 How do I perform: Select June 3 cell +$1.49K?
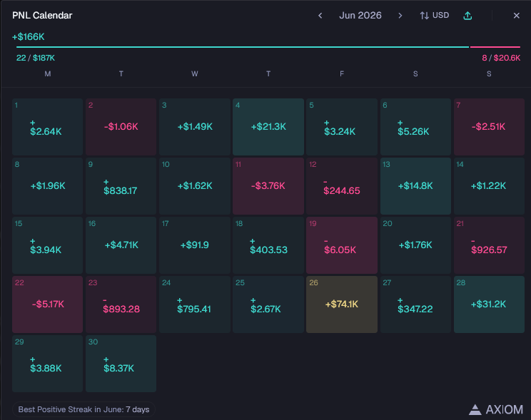[x=195, y=127]
